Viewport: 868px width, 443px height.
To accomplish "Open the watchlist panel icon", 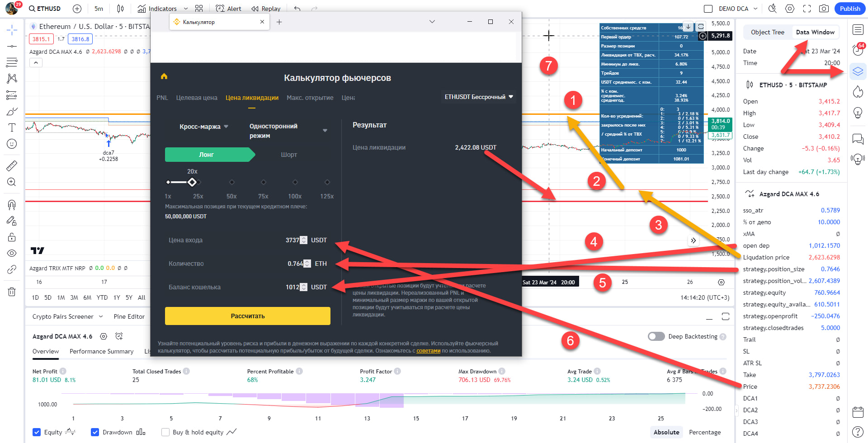I will coord(858,30).
